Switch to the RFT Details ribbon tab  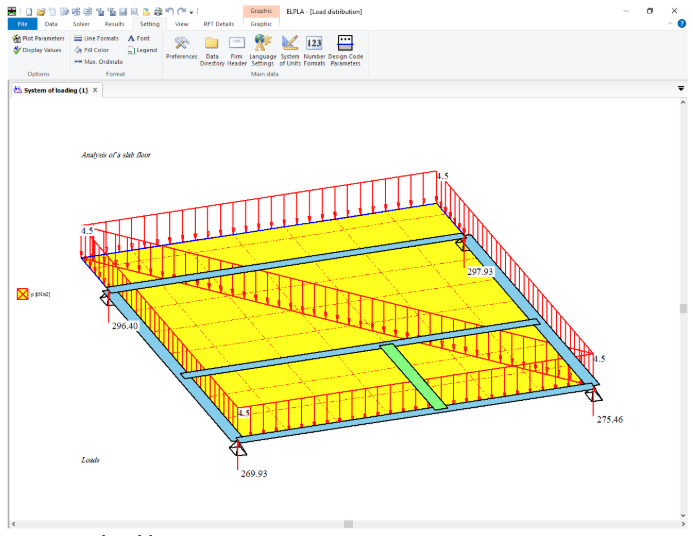click(219, 24)
